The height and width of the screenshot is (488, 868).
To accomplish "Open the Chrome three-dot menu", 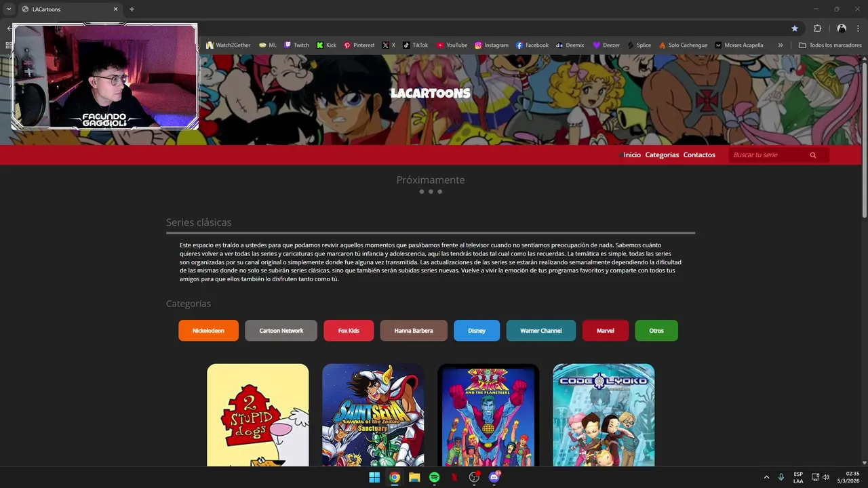I will (858, 28).
